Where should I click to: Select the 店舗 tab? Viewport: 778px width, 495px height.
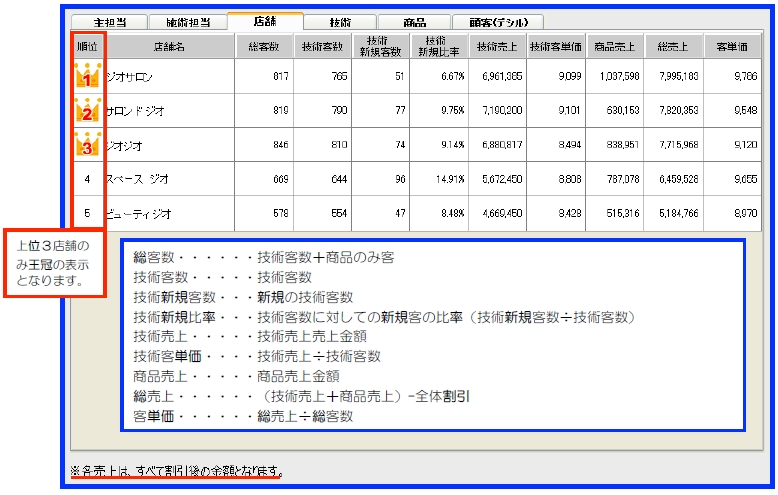265,20
